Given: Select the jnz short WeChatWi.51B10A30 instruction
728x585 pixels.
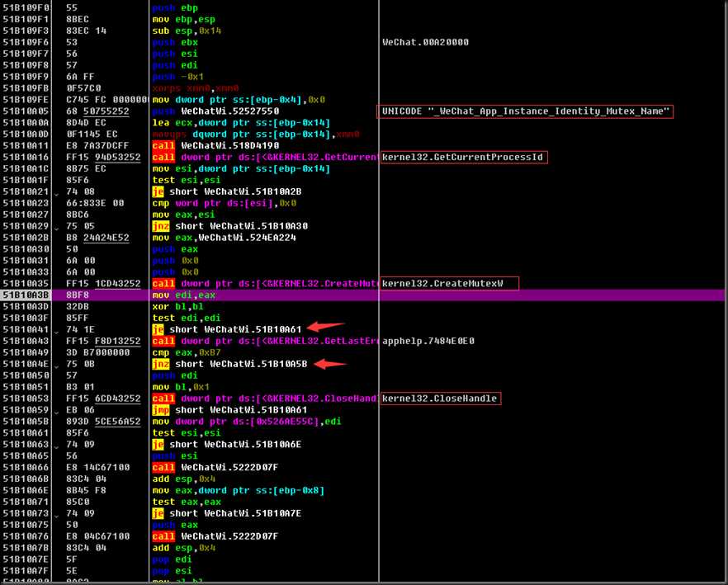Looking at the screenshot, I should pos(230,226).
